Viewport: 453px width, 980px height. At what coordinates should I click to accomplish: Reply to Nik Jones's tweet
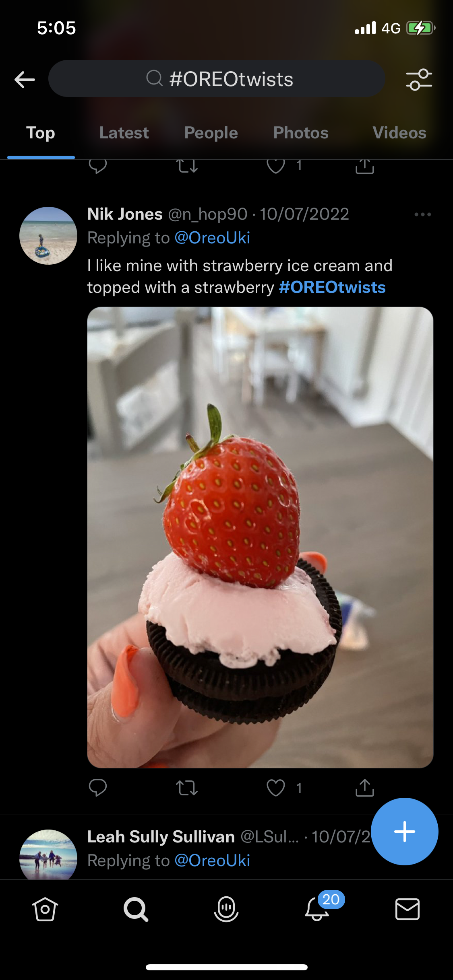pos(97,788)
